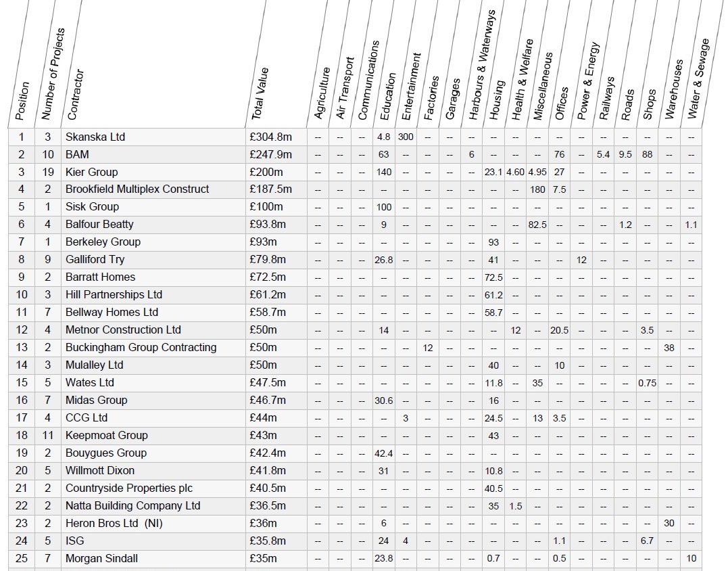Select the Contractor column header
The image size is (728, 571).
click(75, 95)
